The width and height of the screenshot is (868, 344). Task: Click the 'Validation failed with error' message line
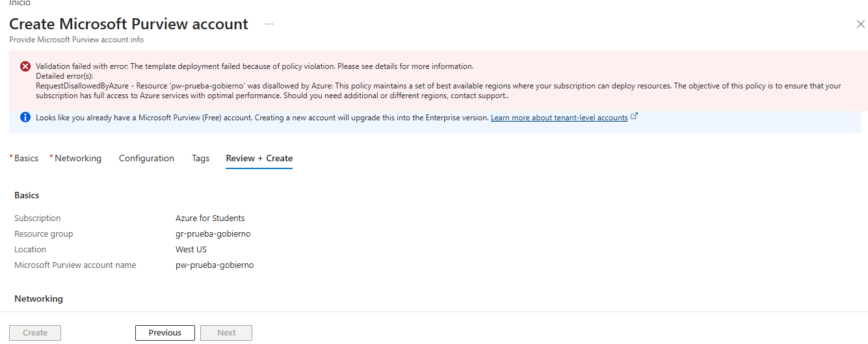pos(255,66)
